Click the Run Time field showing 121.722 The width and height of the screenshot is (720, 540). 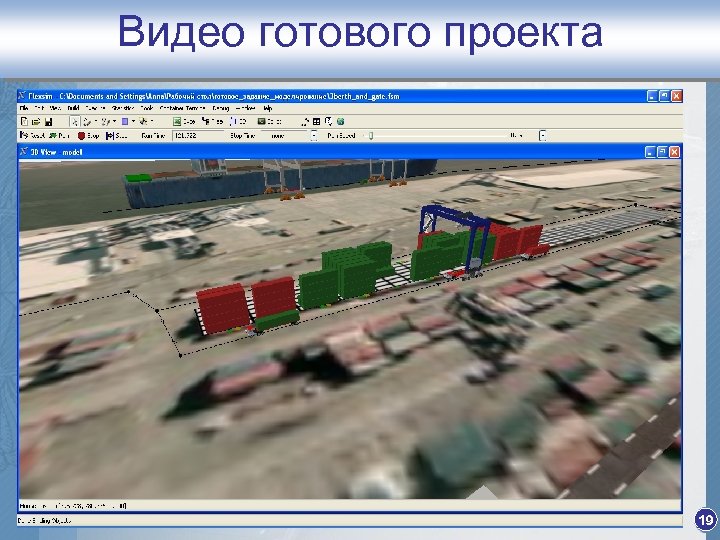197,135
